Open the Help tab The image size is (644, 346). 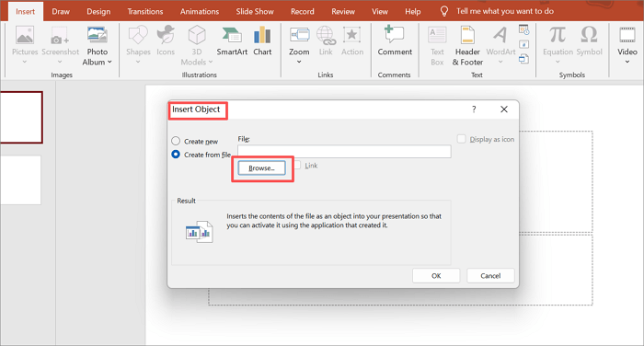click(413, 12)
